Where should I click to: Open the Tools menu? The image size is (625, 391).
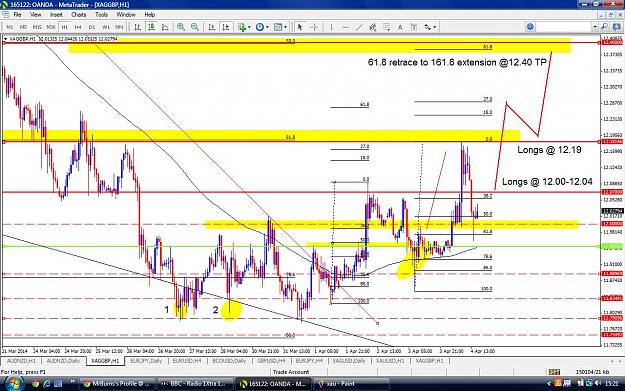pos(101,14)
